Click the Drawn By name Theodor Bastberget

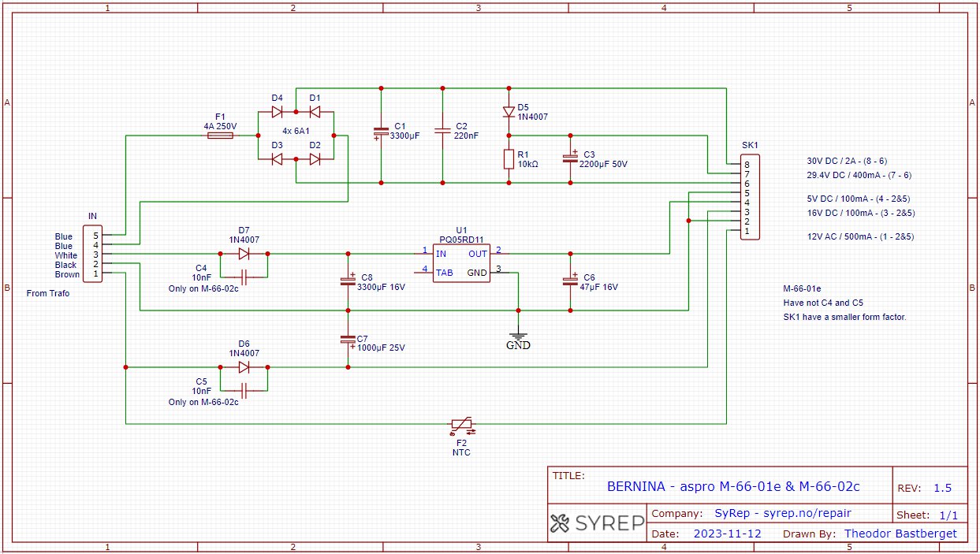pyautogui.click(x=900, y=534)
